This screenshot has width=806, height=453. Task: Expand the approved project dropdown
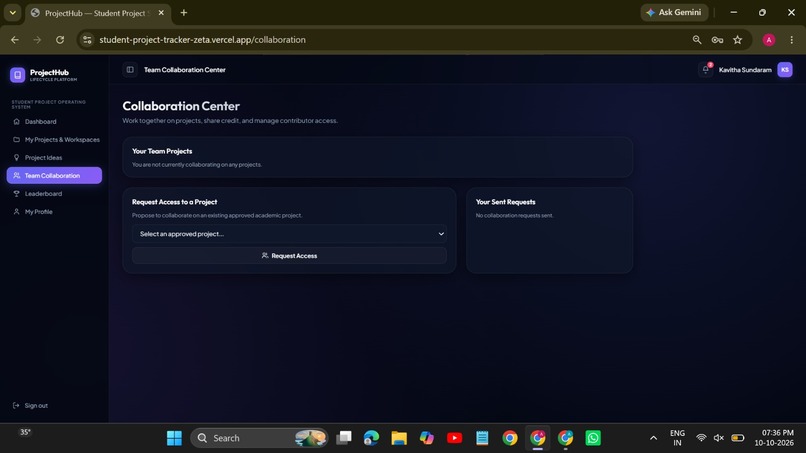[289, 234]
